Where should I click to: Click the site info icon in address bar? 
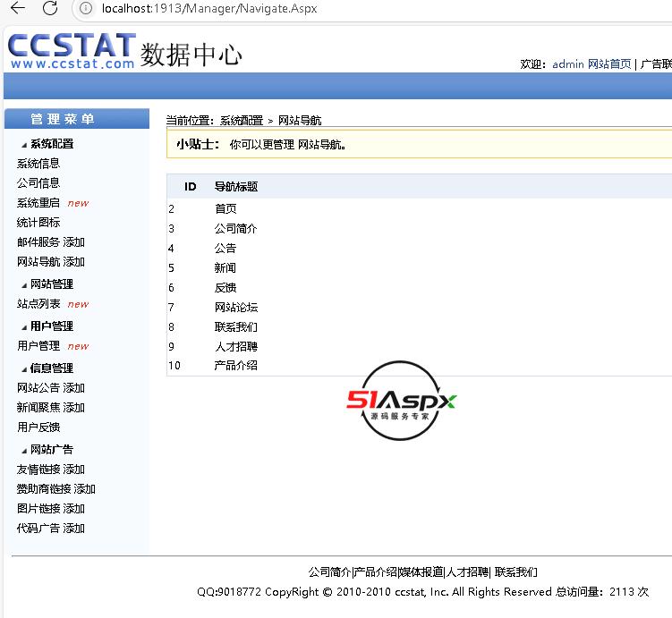point(86,9)
